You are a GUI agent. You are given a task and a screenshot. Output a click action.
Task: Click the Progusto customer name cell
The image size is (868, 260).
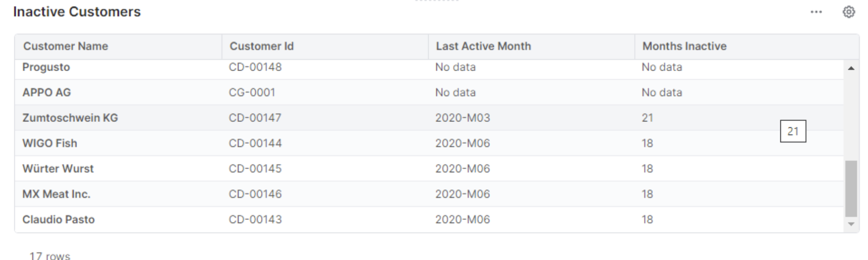(46, 67)
